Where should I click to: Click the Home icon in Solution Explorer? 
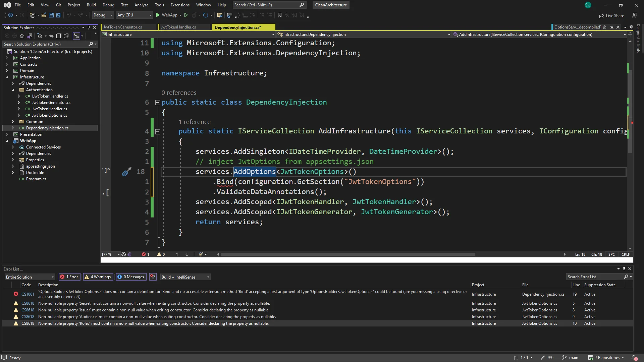pyautogui.click(x=22, y=36)
